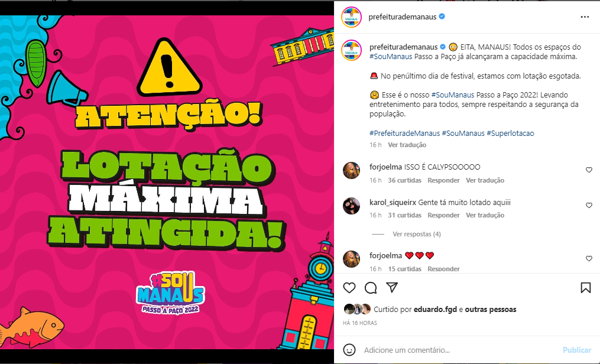Open prefeiturademanaus profile avatar in header

(351, 17)
